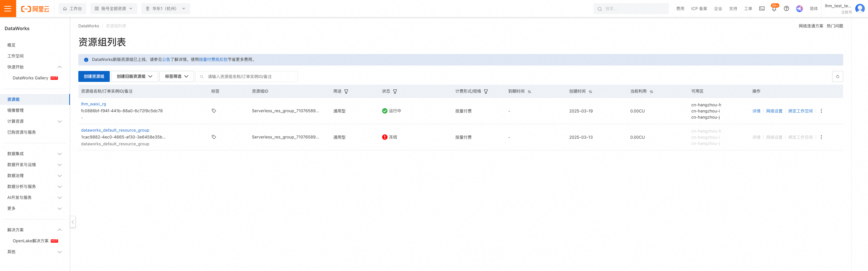Expand 数据集成 sidebar section

click(60, 154)
